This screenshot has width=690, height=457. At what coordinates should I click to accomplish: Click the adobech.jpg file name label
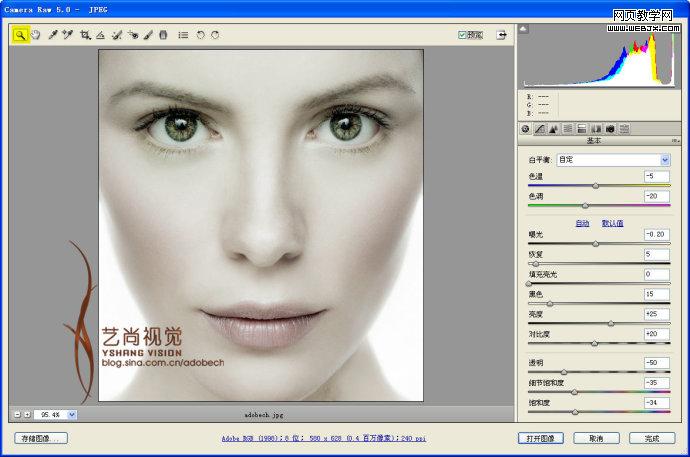264,415
